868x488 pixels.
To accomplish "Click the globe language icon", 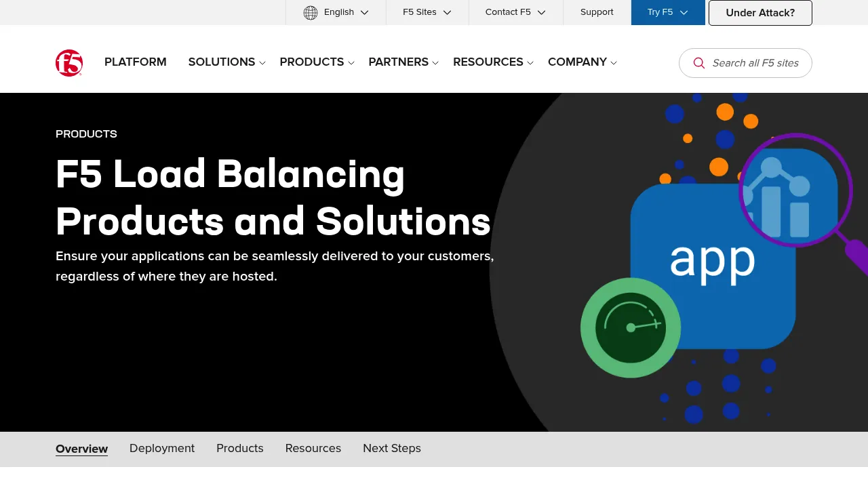I will (x=311, y=12).
